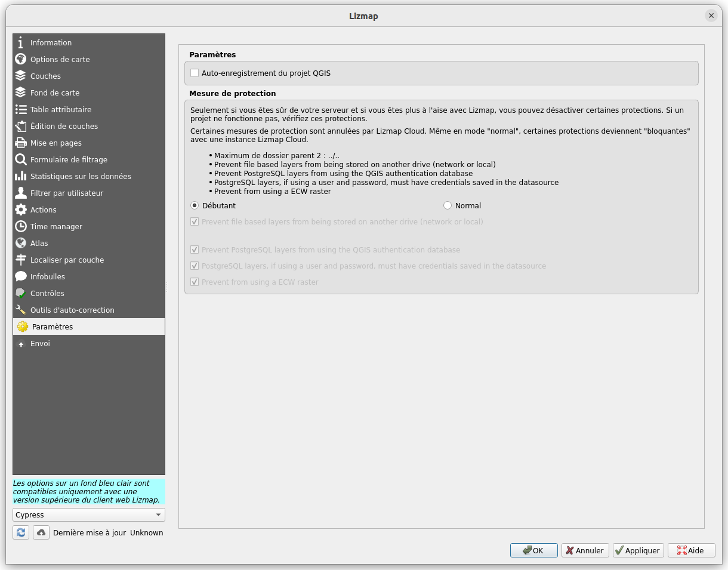Click the Information sidebar icon
Image resolution: width=728 pixels, height=570 pixels.
coord(21,42)
